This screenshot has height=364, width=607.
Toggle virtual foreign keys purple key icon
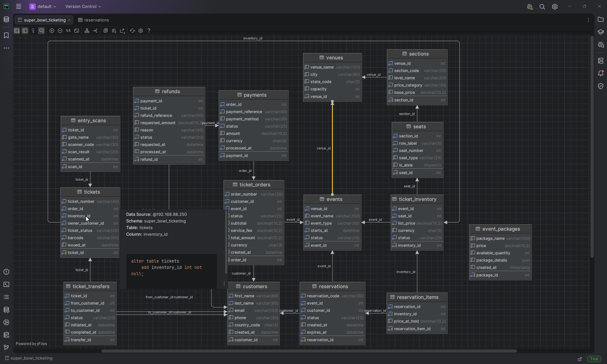(x=33, y=31)
